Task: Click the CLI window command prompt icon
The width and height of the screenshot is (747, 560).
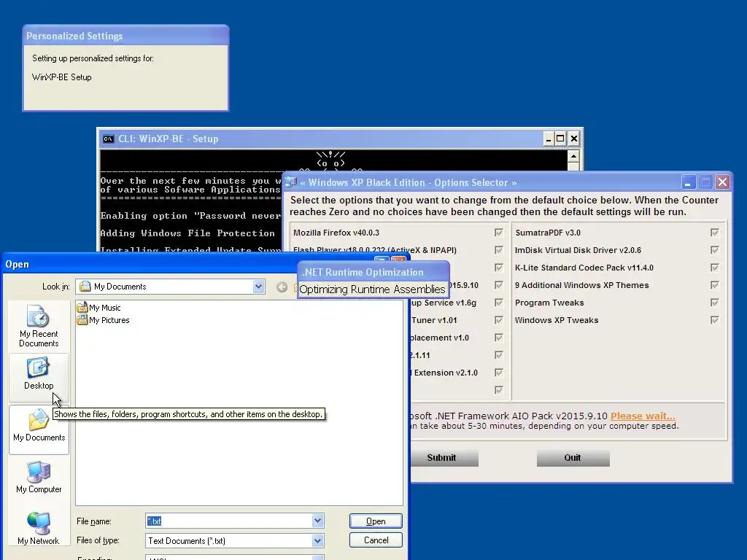Action: tap(108, 139)
